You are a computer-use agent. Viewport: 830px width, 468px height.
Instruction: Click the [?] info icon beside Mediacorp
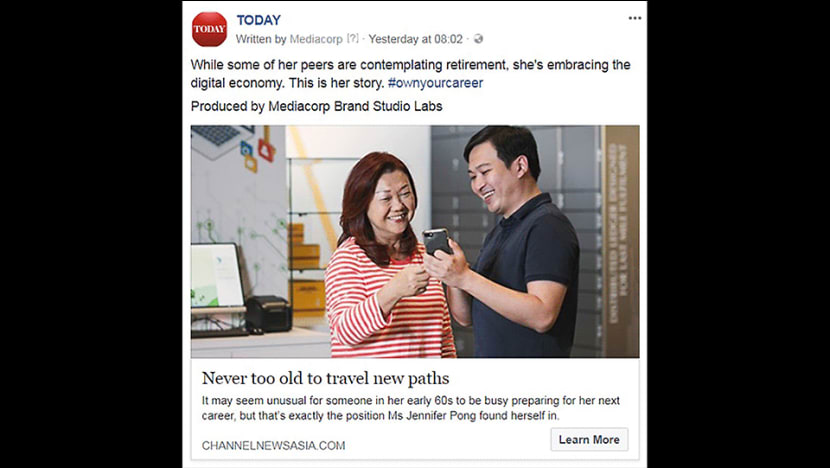(353, 39)
